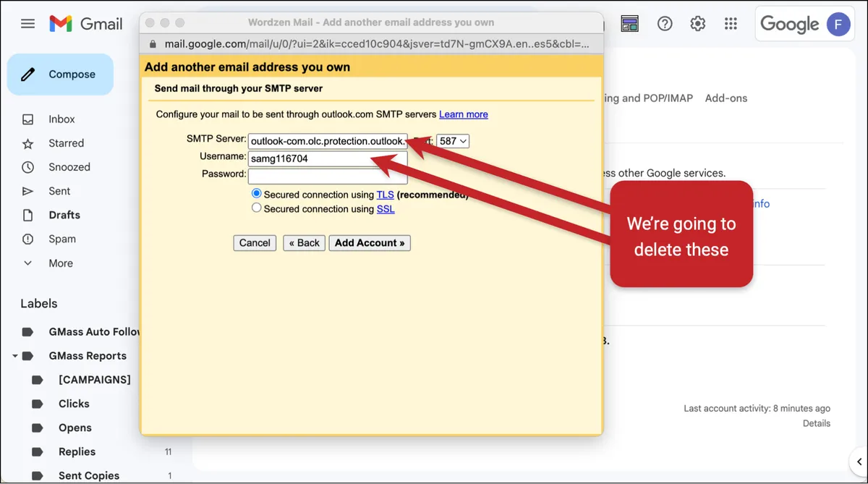Screen dimensions: 868x484
Task: Click the label icon beside [CAMPAIGNS]
Action: 38,380
